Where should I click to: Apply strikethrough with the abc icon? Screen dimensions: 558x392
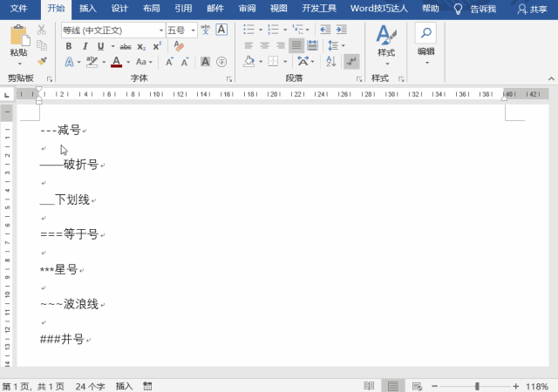pos(126,46)
